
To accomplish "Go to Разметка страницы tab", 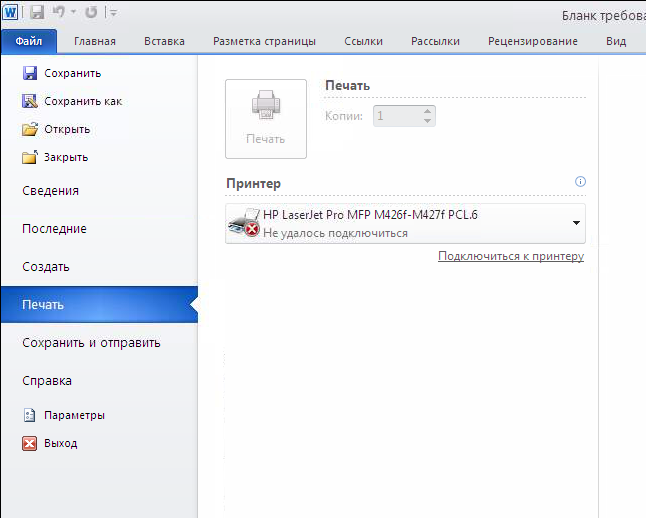I will tap(264, 41).
